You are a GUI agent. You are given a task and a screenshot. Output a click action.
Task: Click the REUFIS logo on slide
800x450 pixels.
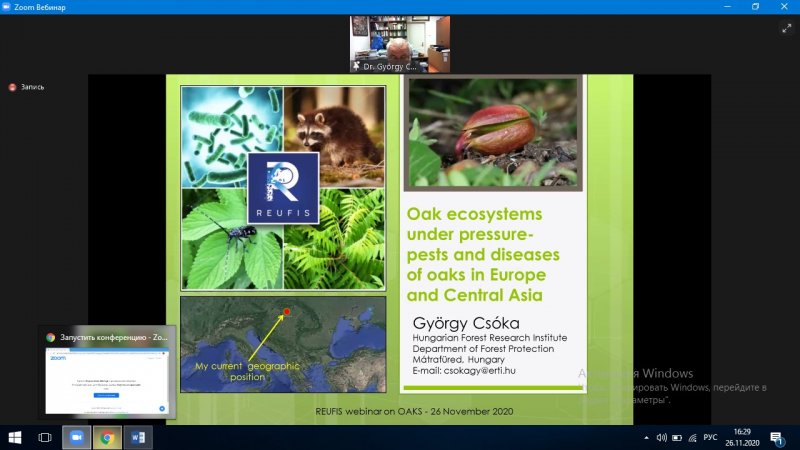(283, 188)
